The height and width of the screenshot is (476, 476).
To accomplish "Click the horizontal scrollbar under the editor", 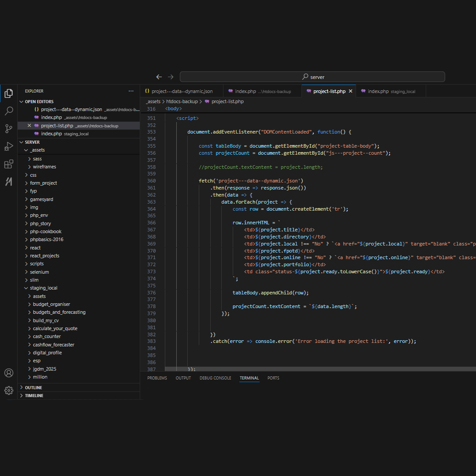I will tap(320, 369).
